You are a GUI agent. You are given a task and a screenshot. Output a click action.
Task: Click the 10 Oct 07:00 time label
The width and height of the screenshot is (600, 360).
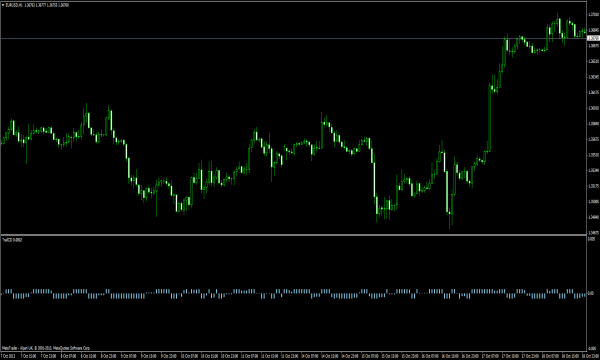(189, 356)
